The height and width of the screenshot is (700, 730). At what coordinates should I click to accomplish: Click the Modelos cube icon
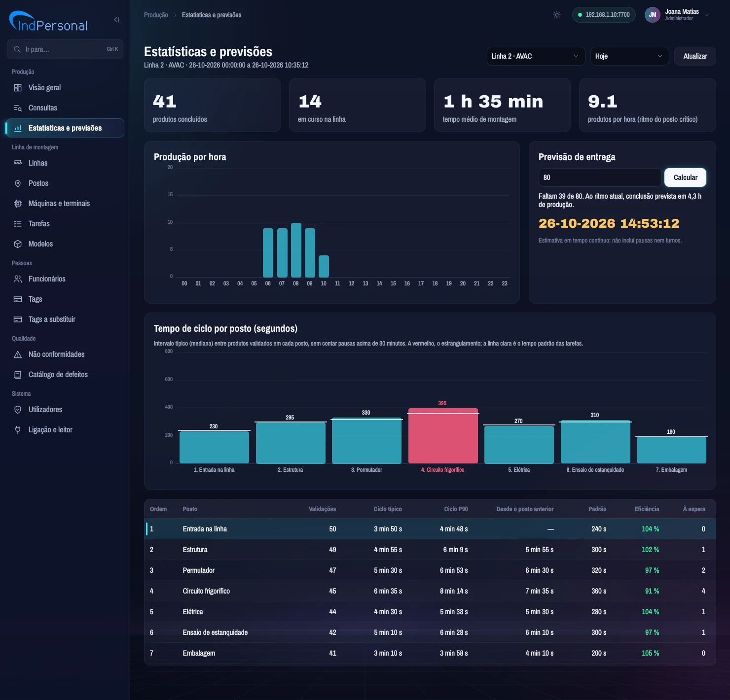coord(18,244)
